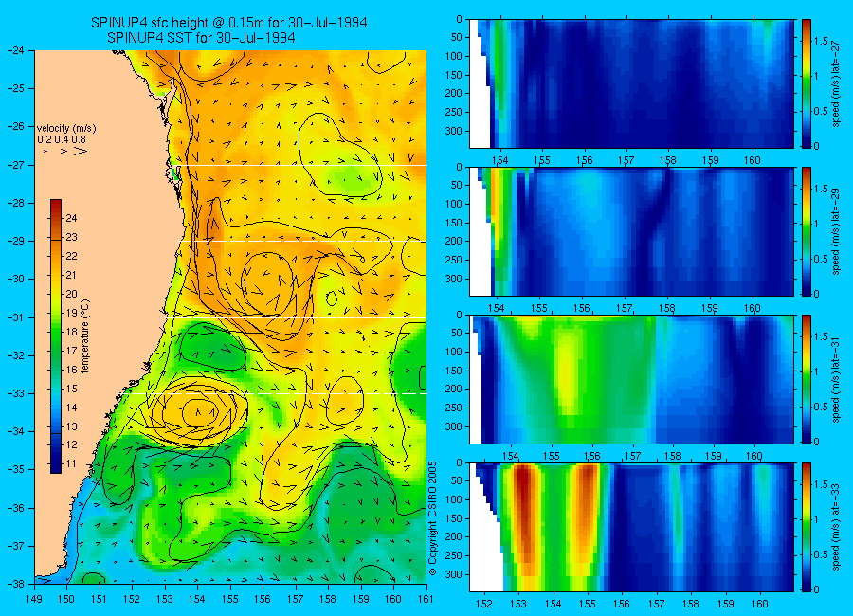Viewport: 853px width, 616px height.
Task: Click the speed color bar beside the lat=-29 panel
Action: 807,232
